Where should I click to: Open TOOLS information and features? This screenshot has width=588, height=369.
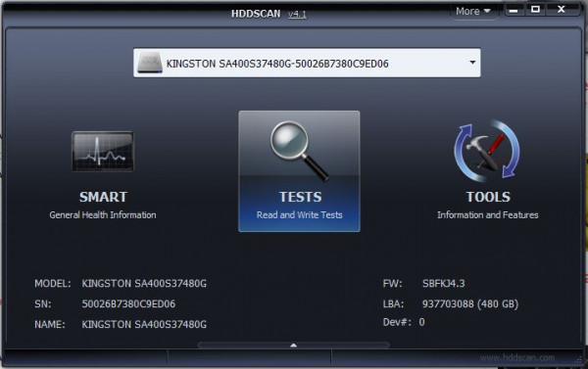(487, 170)
